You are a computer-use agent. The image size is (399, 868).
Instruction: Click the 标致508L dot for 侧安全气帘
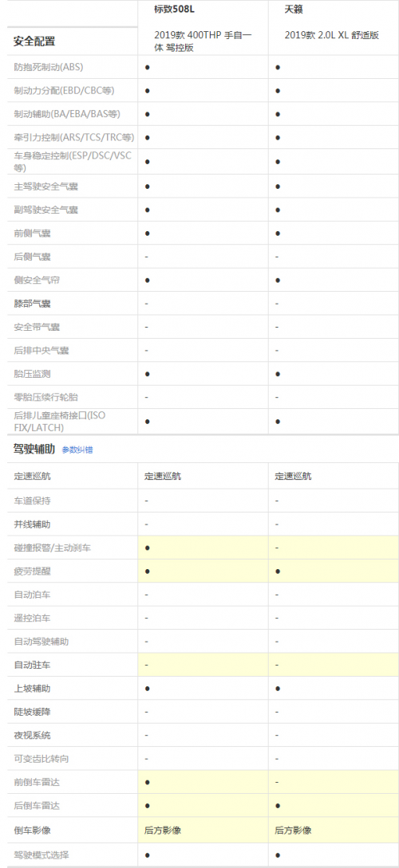pos(148,281)
